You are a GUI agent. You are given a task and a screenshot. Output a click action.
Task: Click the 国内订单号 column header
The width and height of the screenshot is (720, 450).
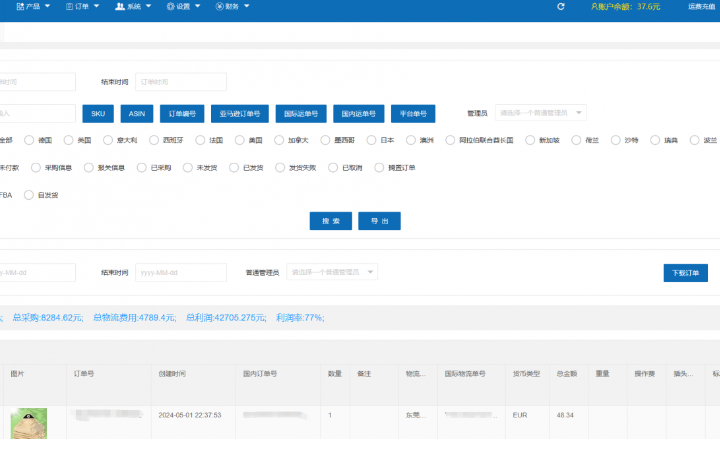tap(260, 374)
